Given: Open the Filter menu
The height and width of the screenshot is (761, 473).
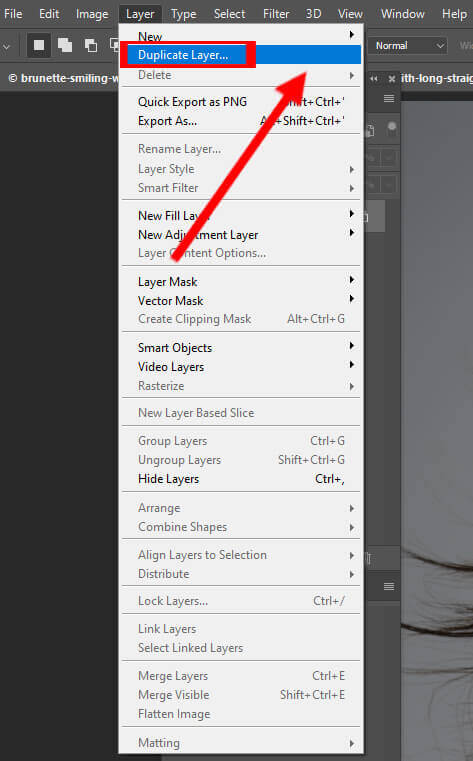Looking at the screenshot, I should pyautogui.click(x=276, y=14).
